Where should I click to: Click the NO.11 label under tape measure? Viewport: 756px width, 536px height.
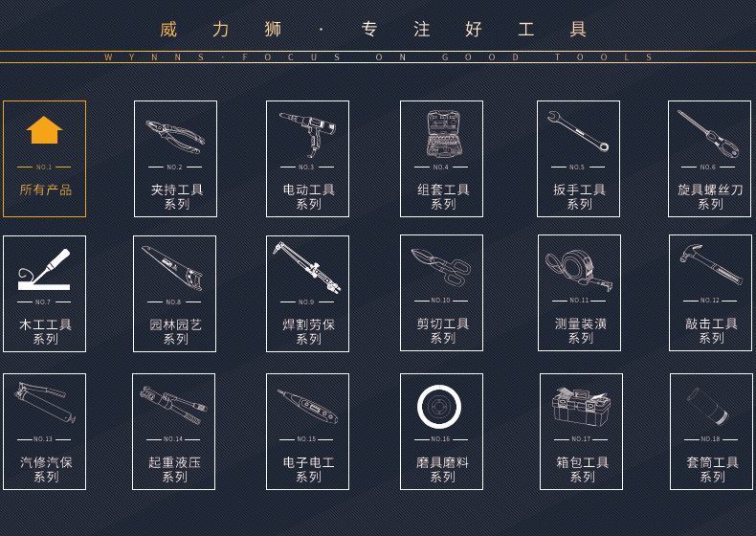[x=579, y=301]
